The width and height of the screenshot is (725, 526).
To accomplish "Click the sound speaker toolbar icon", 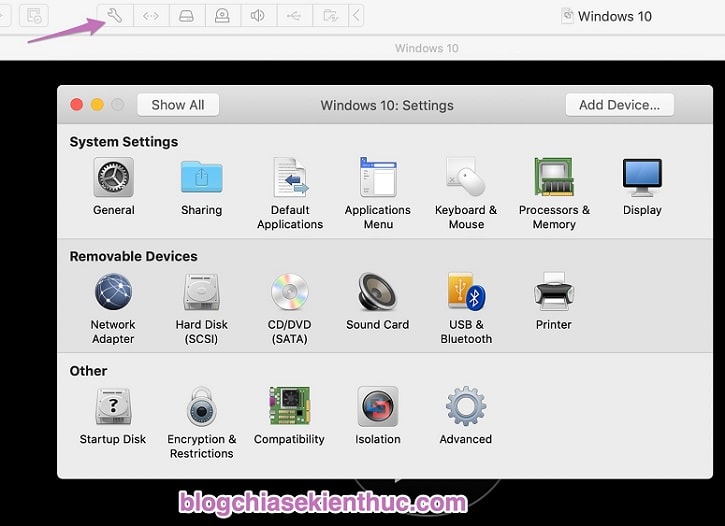I will (258, 16).
